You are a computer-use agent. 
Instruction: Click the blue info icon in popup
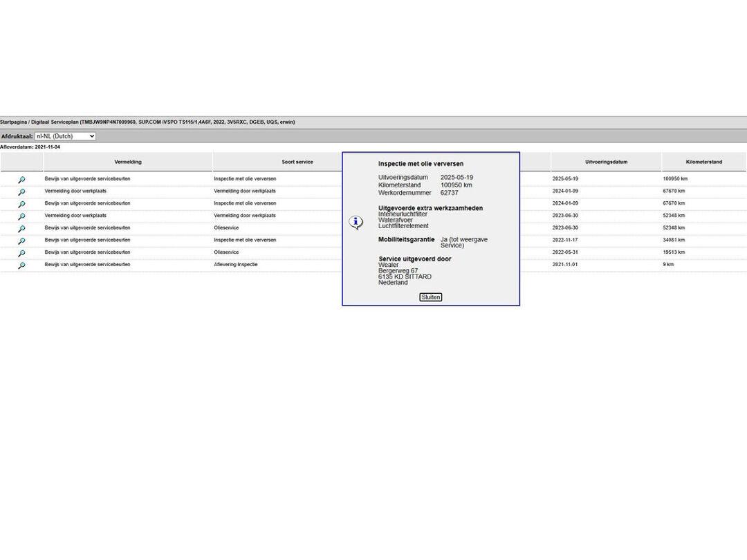[x=356, y=222]
